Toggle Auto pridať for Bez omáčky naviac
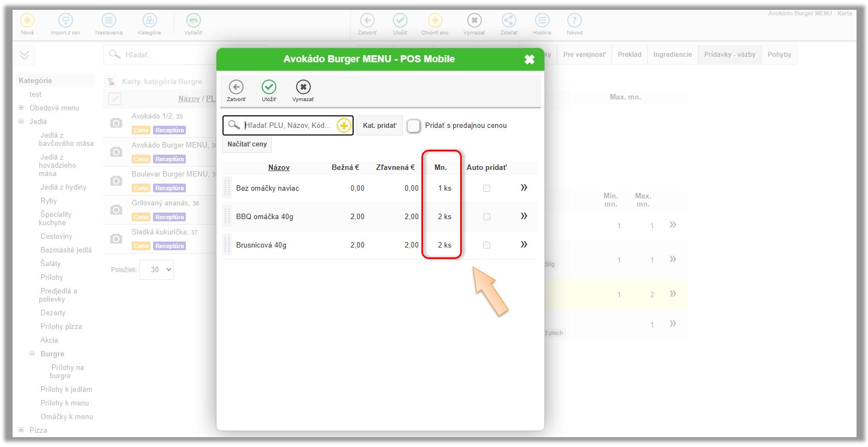 (486, 189)
